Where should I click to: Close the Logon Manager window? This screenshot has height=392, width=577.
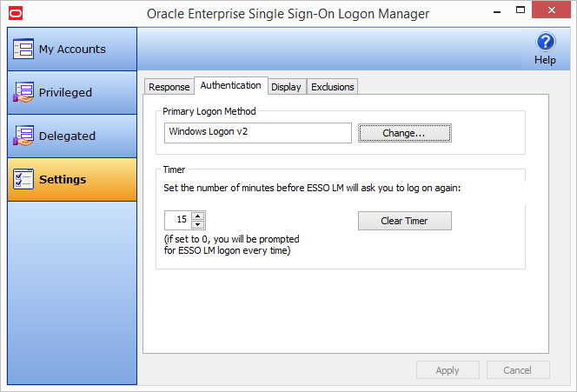551,10
